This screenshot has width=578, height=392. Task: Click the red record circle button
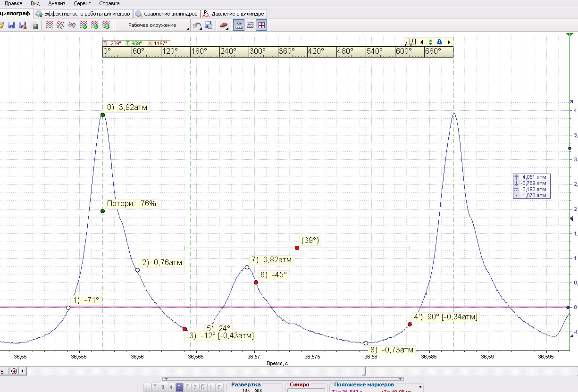point(14,371)
